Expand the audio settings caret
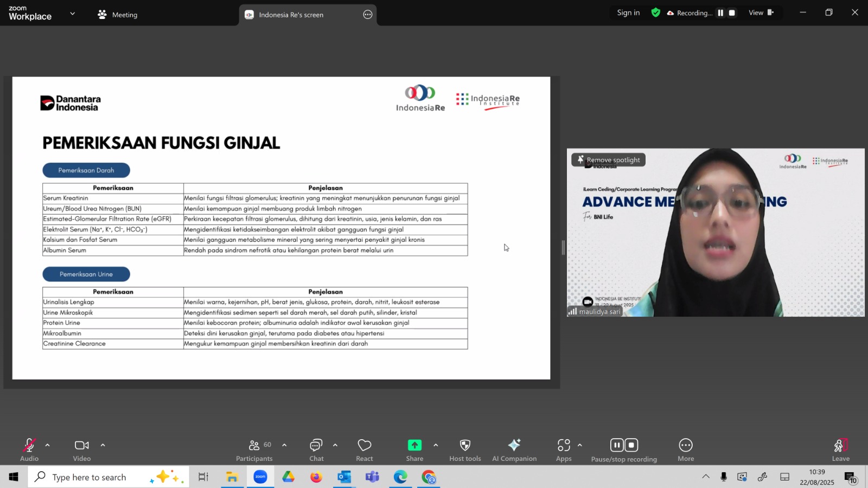Viewport: 868px width, 488px height. point(48,445)
